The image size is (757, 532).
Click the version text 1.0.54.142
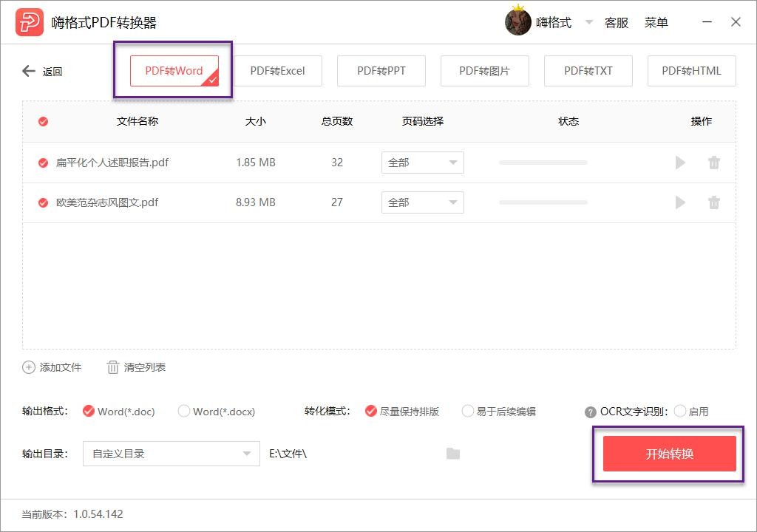[98, 514]
